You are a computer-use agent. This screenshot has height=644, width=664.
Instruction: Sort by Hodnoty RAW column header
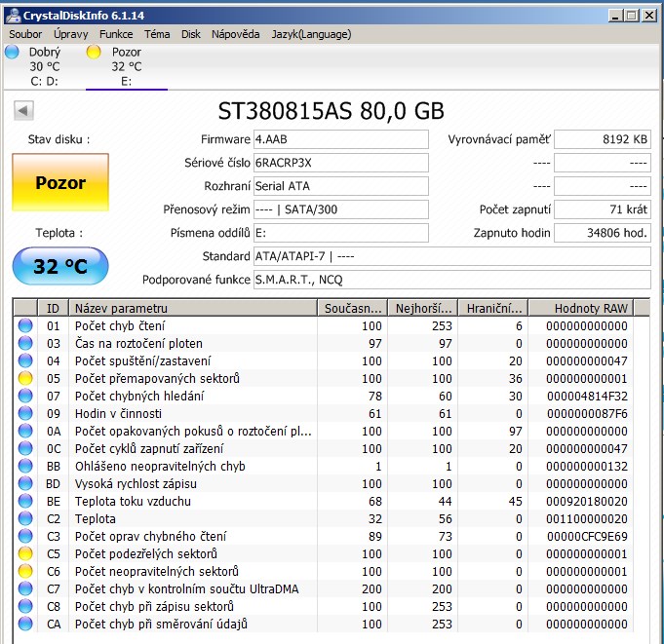click(x=592, y=308)
